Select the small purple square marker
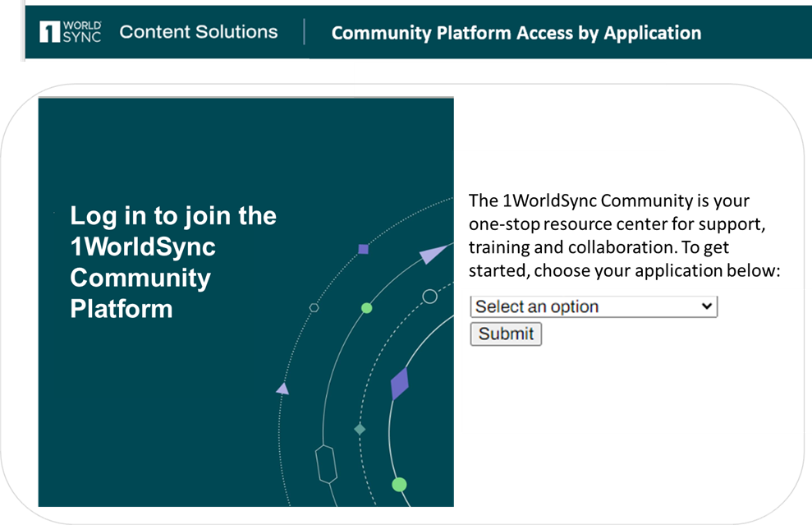This screenshot has width=812, height=525. click(x=361, y=247)
